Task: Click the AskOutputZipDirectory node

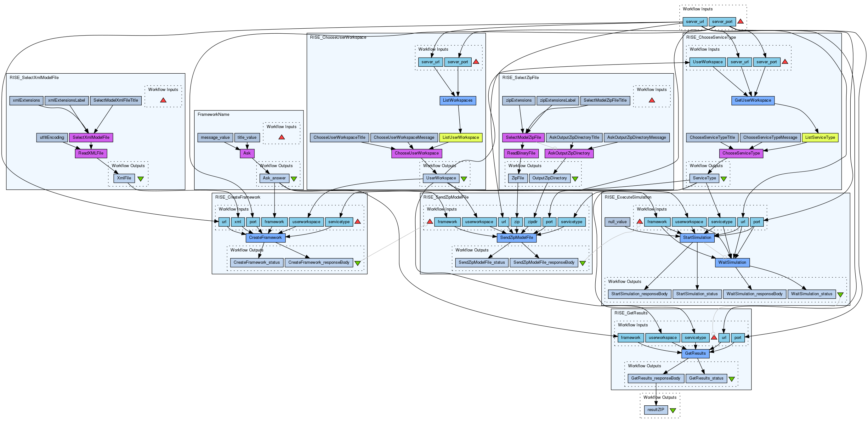Action: click(x=569, y=153)
